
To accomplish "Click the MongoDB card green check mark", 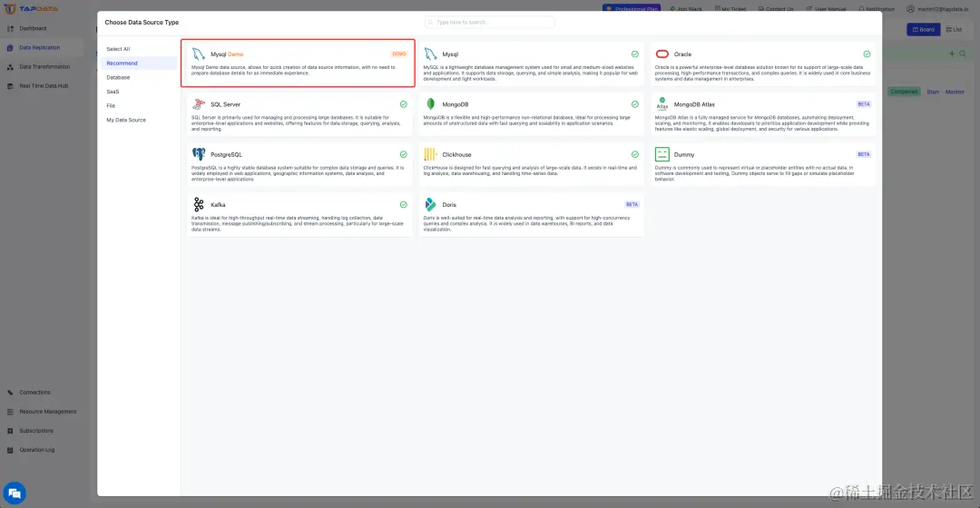I will tap(635, 104).
